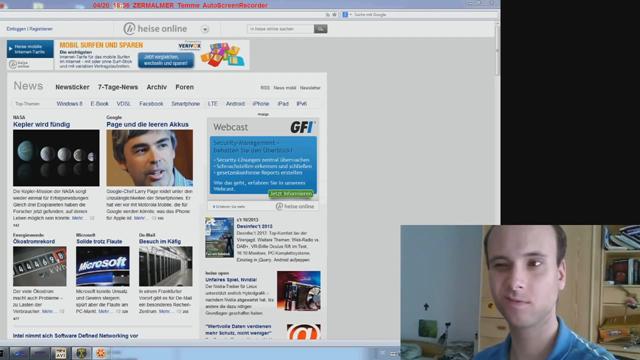Open article 'Kepler wird fündig'
The height and width of the screenshot is (360, 640).
point(41,124)
